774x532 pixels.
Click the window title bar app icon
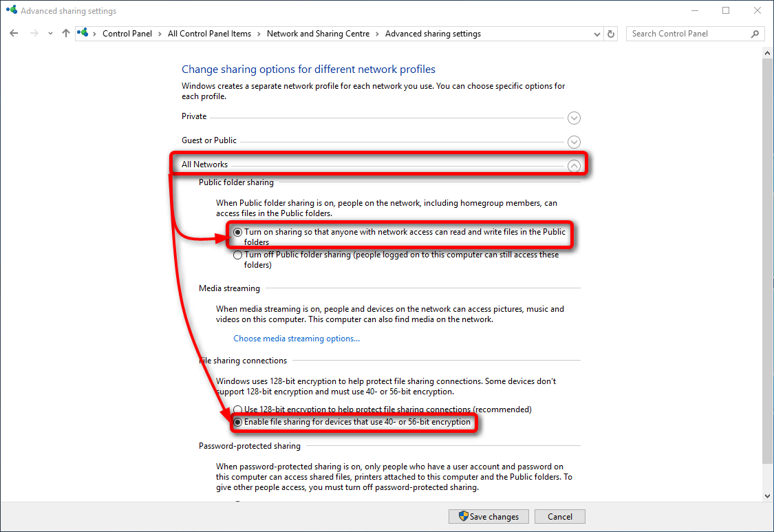click(12, 10)
